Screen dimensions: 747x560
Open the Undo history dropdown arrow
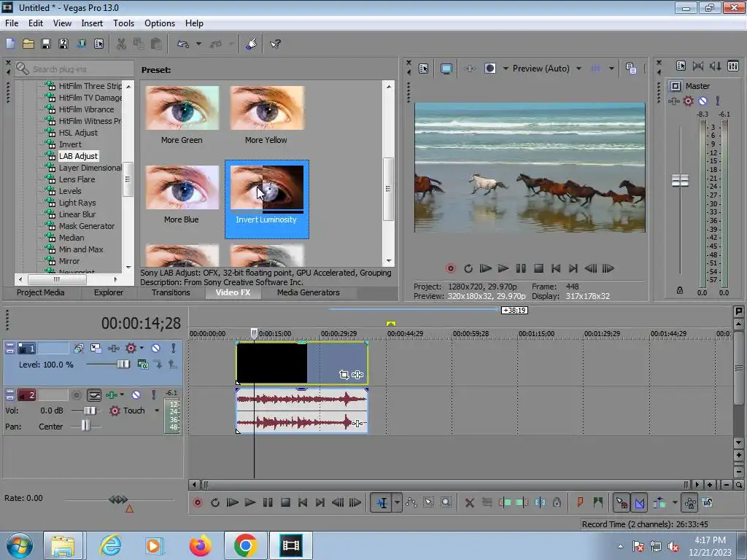click(x=198, y=44)
